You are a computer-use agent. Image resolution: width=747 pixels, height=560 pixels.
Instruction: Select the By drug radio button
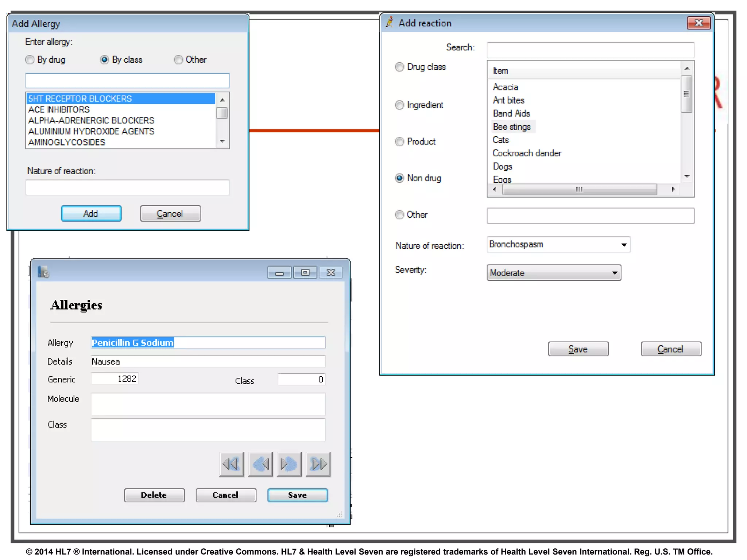coord(30,60)
